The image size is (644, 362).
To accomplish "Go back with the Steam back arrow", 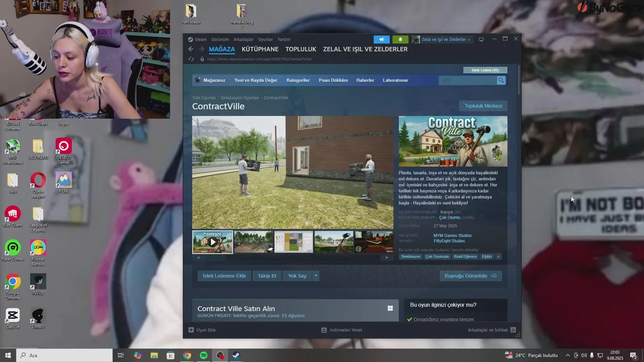I will (x=191, y=49).
